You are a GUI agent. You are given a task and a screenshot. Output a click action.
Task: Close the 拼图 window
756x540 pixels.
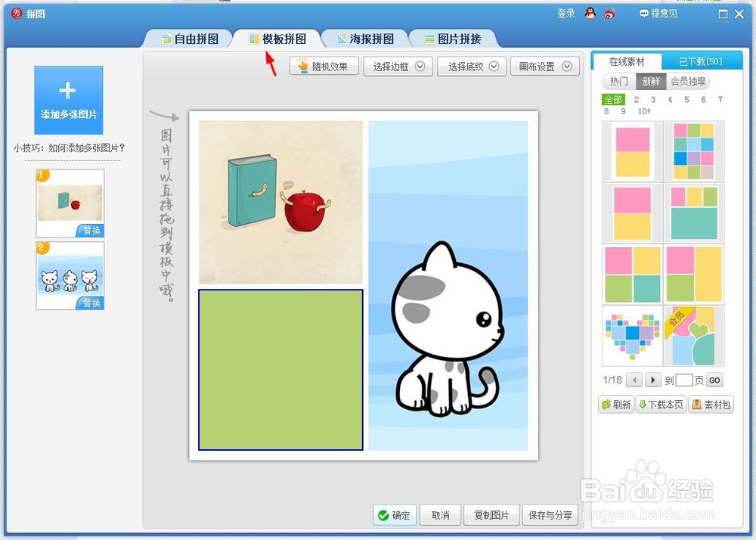click(739, 14)
